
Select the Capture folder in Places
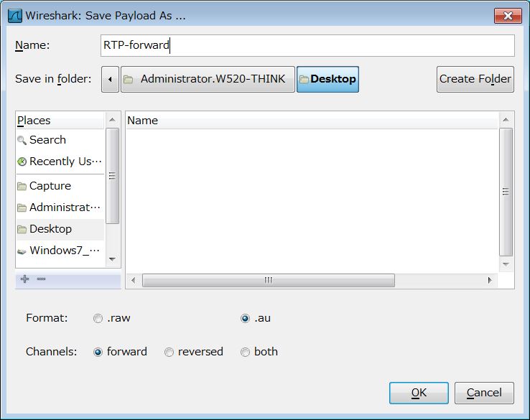(60, 185)
